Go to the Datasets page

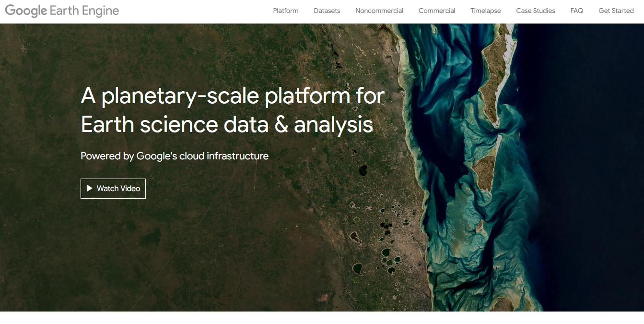(x=327, y=11)
